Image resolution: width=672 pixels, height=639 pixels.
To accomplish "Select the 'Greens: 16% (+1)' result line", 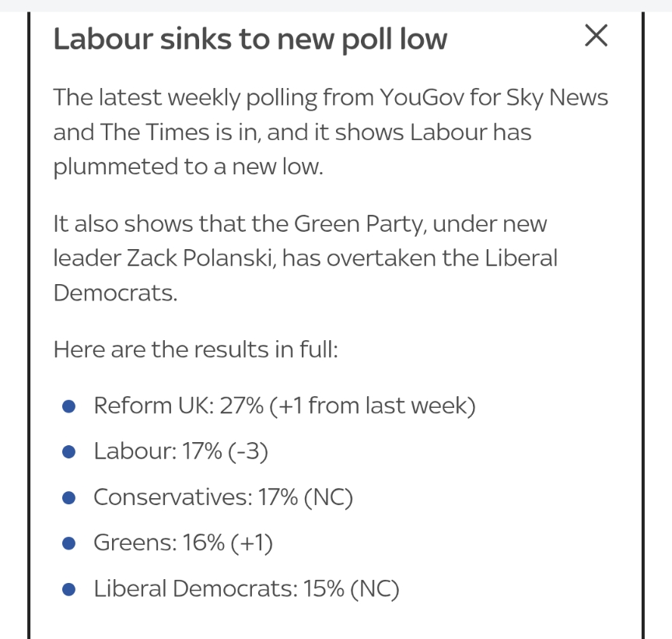I will [183, 543].
